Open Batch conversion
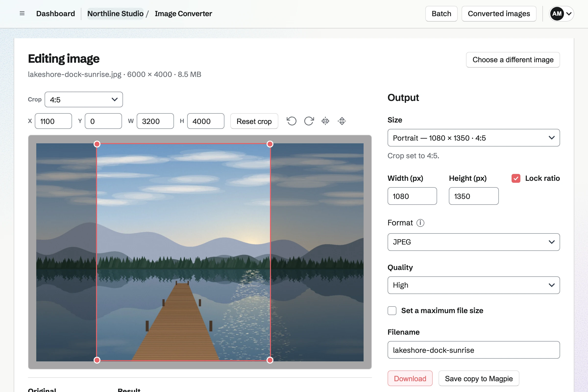 441,14
